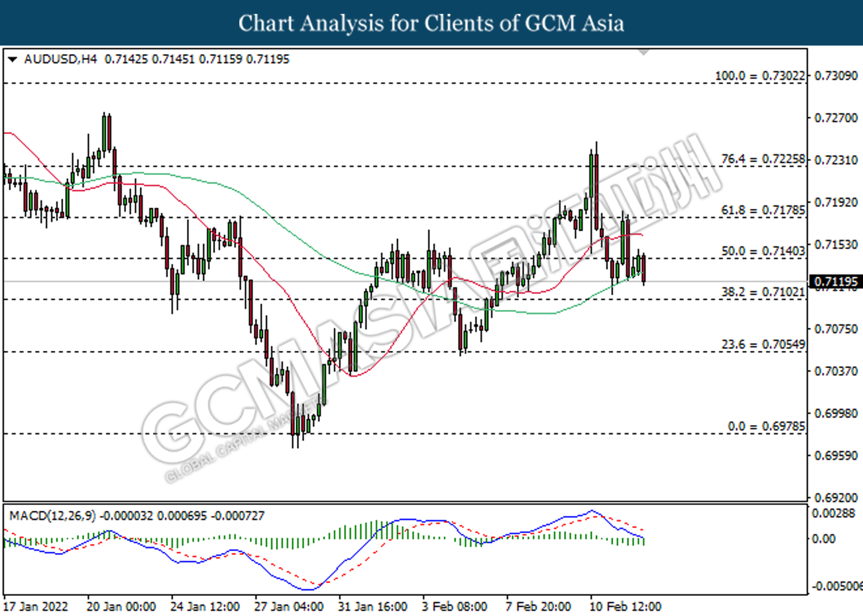The image size is (863, 616).
Task: Click the MACD values -0.000032 0.000695 -0.000727
Action: [182, 516]
